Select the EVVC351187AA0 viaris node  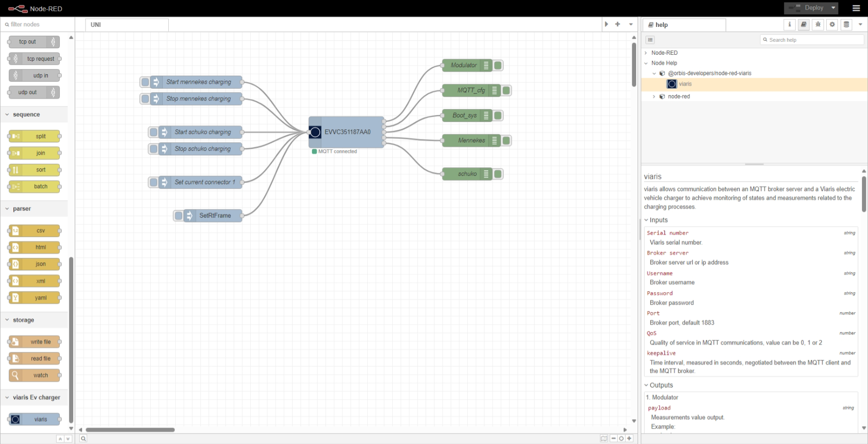[x=346, y=132]
